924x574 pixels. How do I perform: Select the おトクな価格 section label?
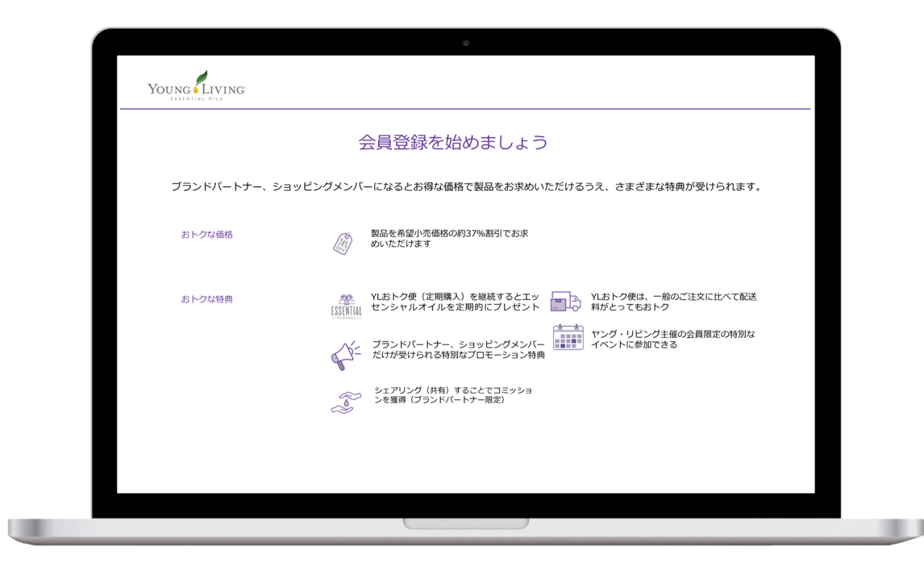(x=207, y=234)
